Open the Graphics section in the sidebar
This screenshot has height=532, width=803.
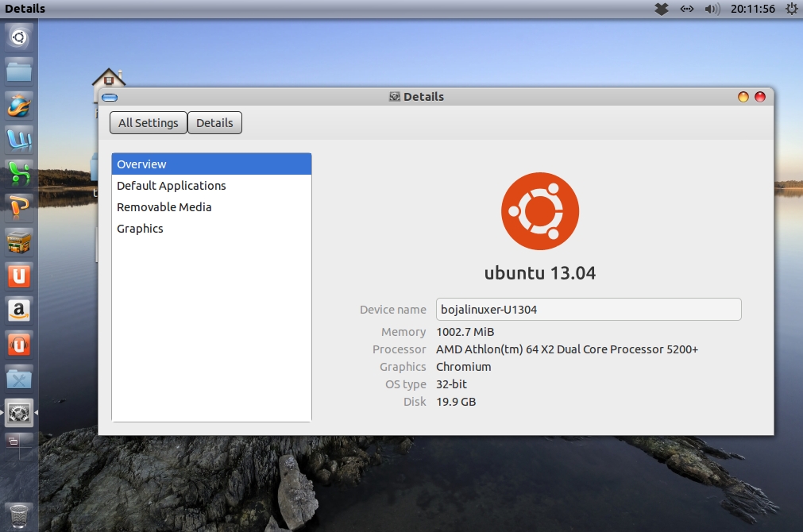click(x=140, y=228)
